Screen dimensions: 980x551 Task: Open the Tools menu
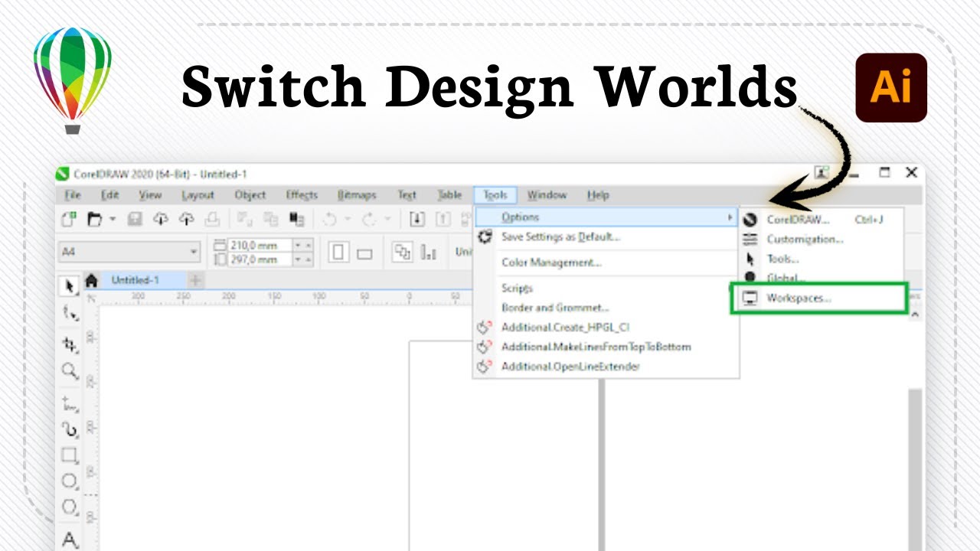(495, 195)
